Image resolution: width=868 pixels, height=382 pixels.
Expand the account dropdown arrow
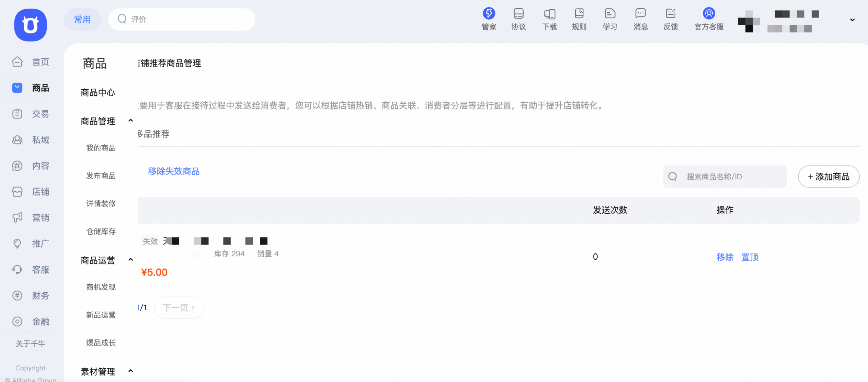click(852, 20)
